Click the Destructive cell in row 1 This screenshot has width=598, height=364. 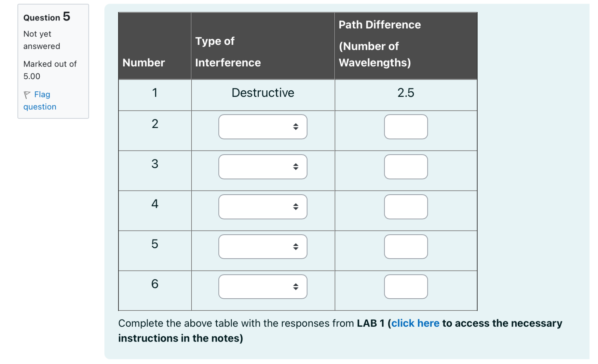[x=263, y=93]
